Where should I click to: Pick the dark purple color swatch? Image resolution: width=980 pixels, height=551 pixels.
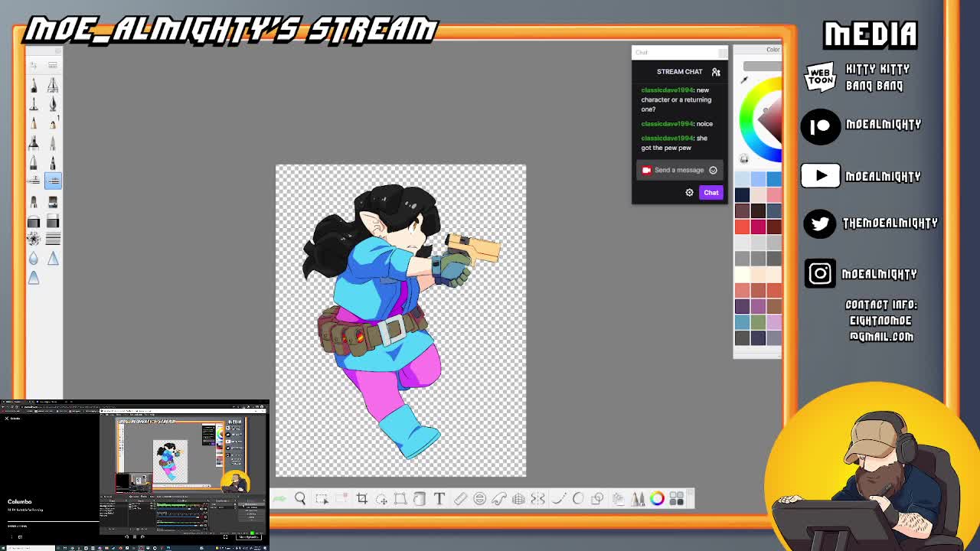742,305
